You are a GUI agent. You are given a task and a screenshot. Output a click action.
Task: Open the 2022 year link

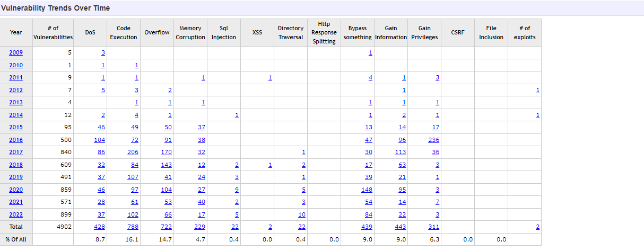tap(16, 214)
